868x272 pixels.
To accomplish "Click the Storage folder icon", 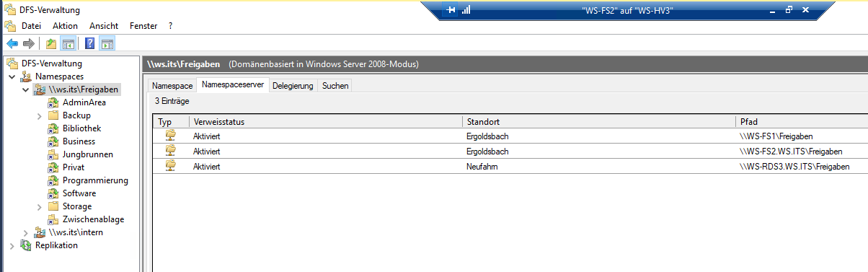I will point(53,206).
